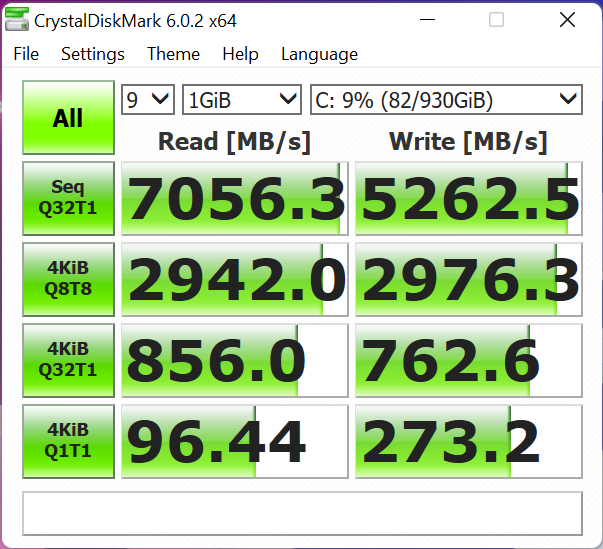Viewport: 603px width, 549px height.
Task: Open the Theme menu
Action: (173, 54)
